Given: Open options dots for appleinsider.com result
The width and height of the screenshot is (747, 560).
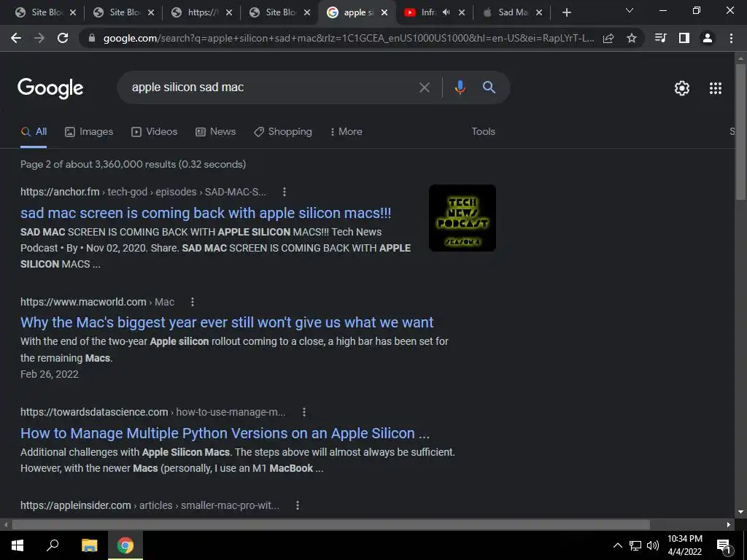Looking at the screenshot, I should tap(298, 505).
